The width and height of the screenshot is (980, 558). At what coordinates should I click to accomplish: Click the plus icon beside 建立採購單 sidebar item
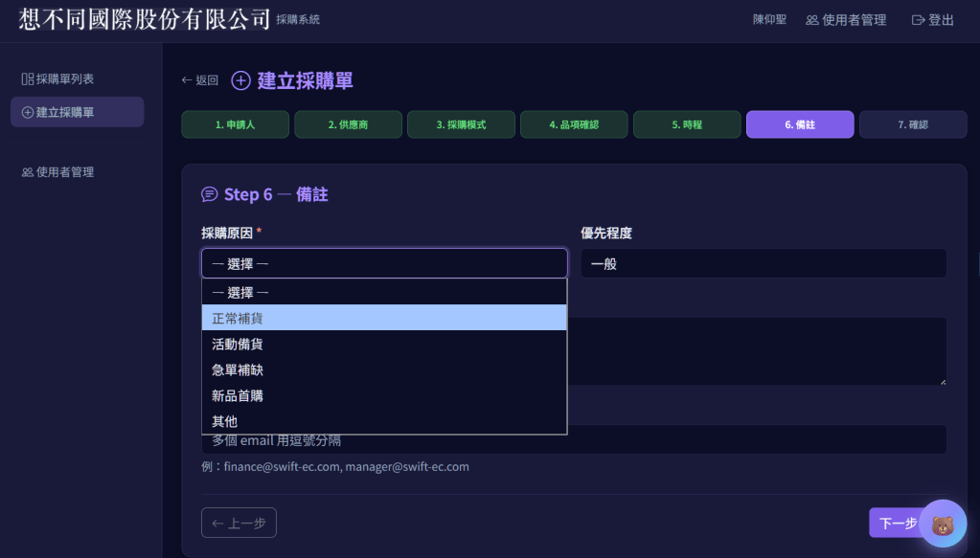pyautogui.click(x=28, y=112)
